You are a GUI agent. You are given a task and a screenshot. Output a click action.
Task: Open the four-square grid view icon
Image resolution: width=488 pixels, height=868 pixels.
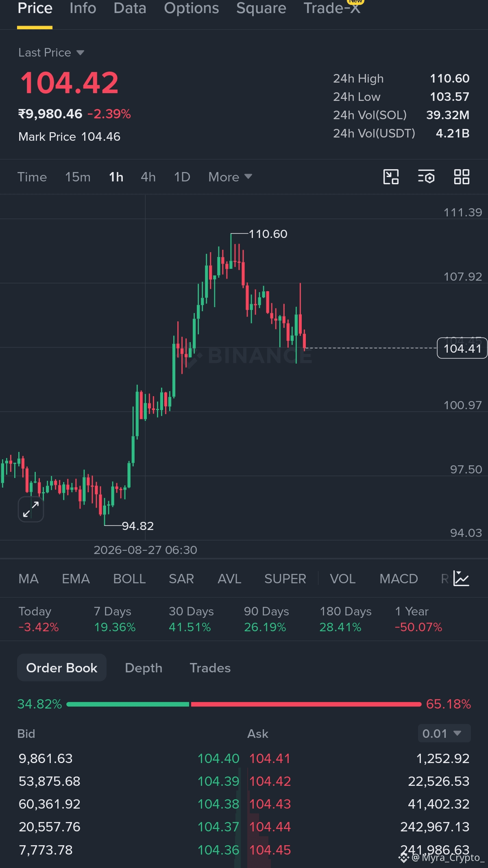(462, 177)
